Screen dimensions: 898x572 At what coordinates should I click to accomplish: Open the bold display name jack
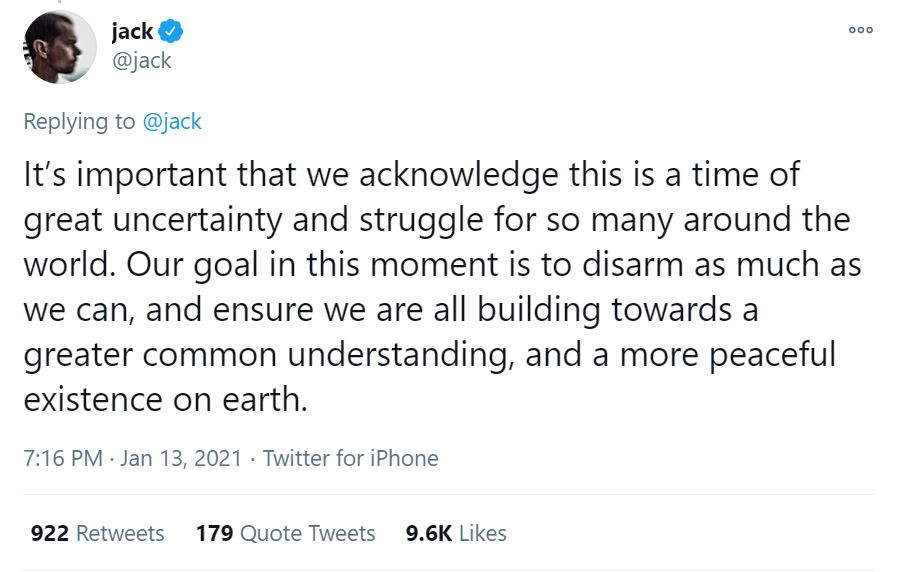(132, 32)
